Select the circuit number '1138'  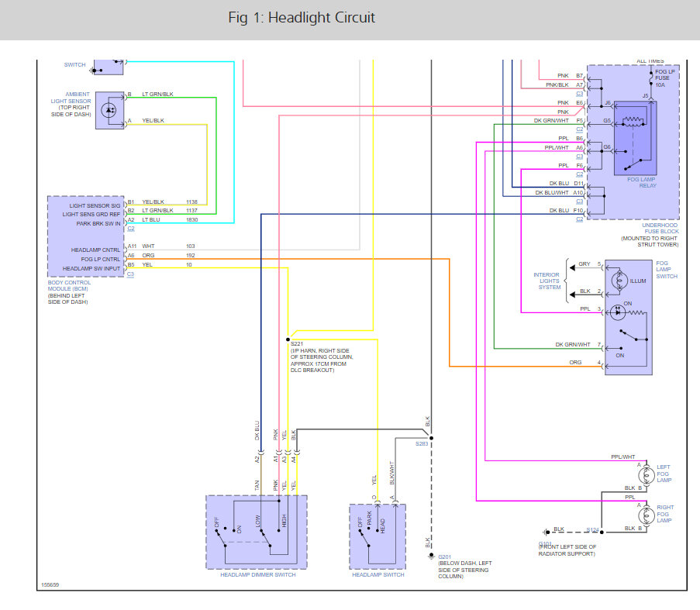(191, 202)
